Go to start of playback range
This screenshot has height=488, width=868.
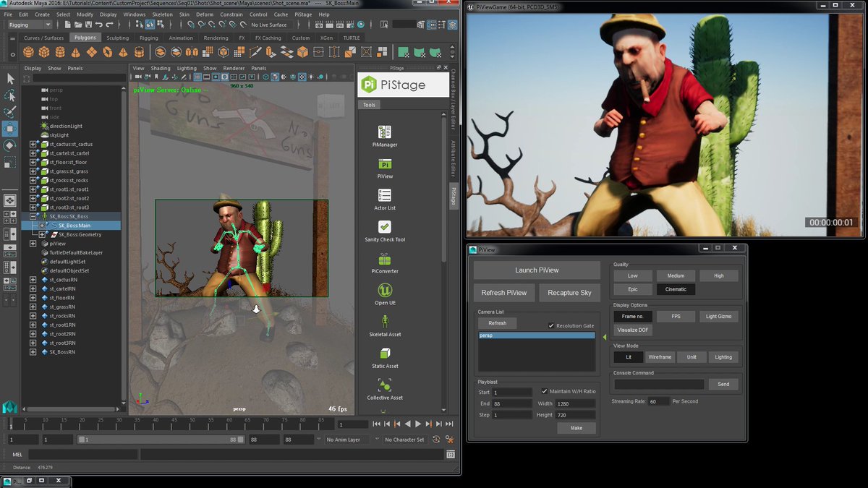(378, 424)
